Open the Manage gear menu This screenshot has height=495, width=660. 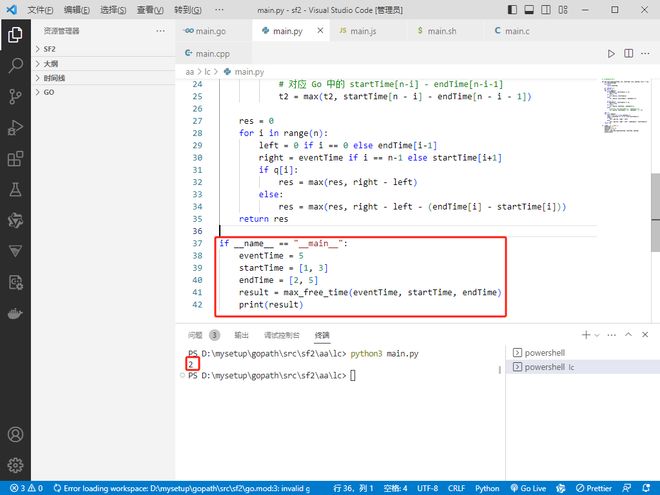(15, 465)
